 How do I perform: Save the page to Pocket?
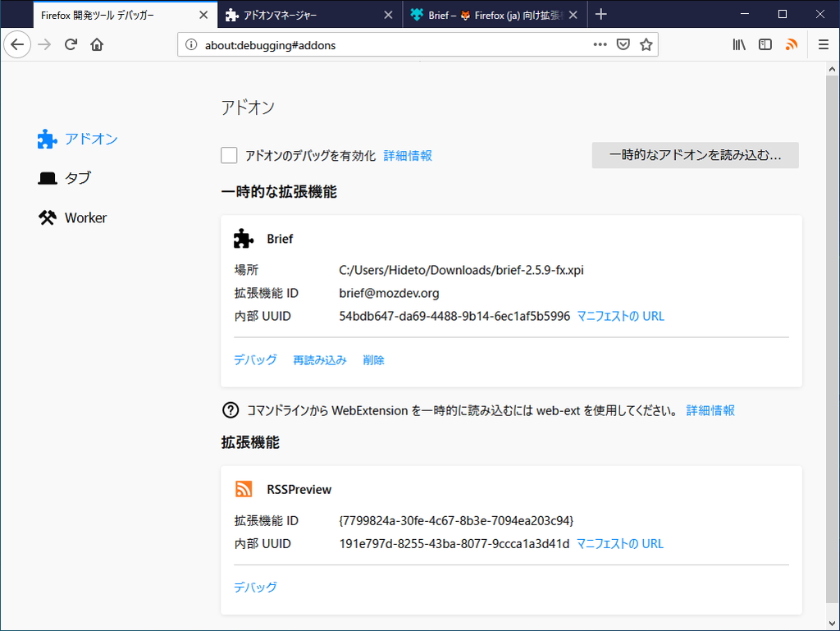pos(623,44)
